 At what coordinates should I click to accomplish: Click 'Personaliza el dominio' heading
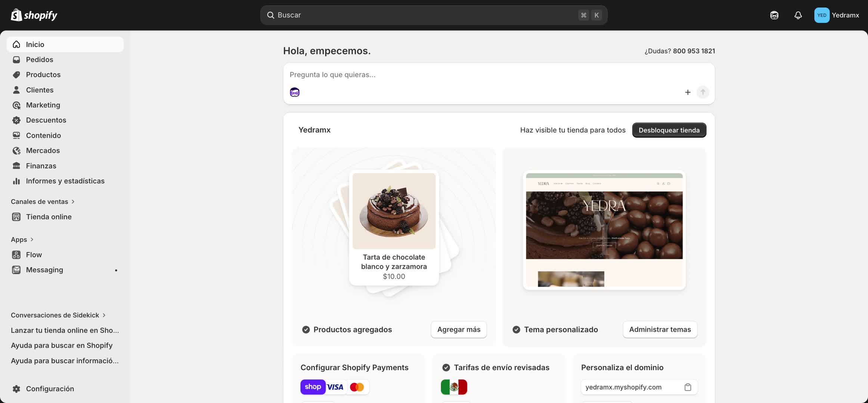click(x=622, y=368)
